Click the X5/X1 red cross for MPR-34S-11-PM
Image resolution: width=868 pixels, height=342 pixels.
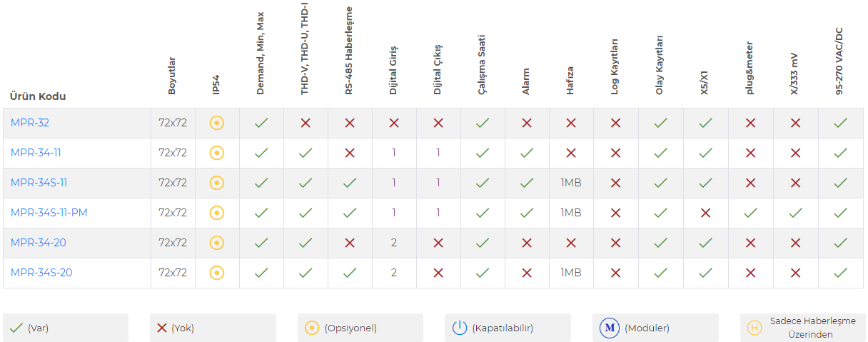pos(706,213)
